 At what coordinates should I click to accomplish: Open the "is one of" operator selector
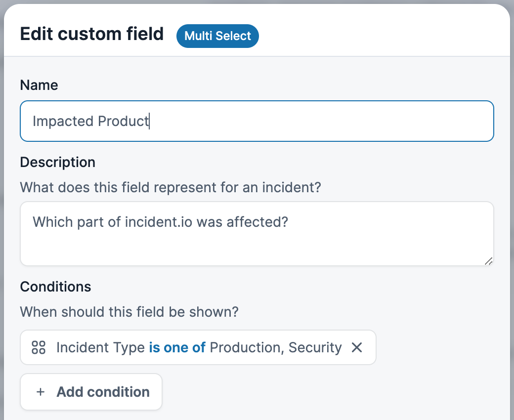177,347
